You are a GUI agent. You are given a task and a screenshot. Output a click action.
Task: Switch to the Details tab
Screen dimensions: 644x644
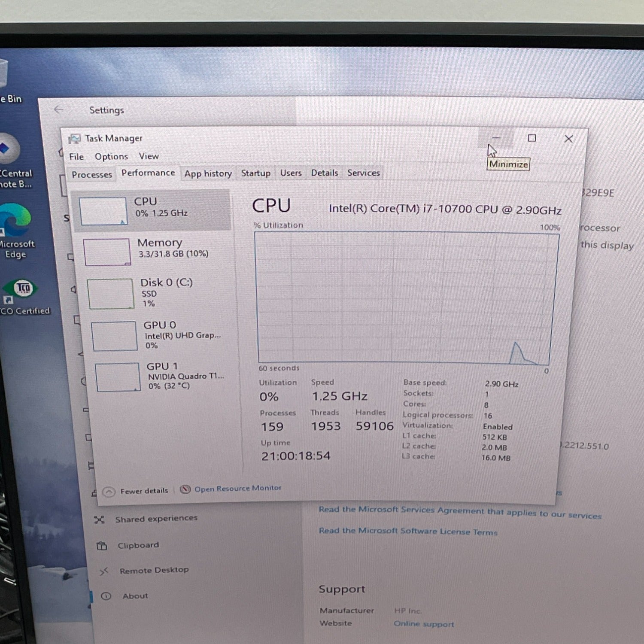click(x=324, y=173)
